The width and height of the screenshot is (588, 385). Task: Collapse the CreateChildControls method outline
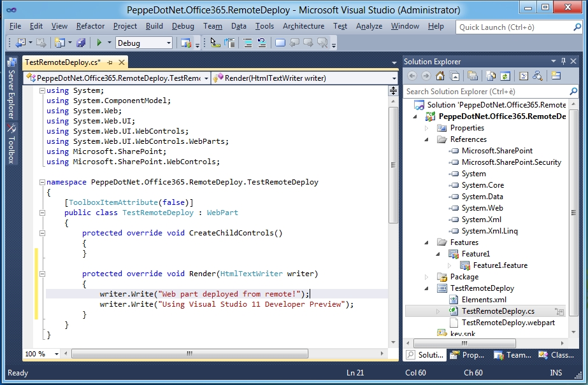coord(43,233)
